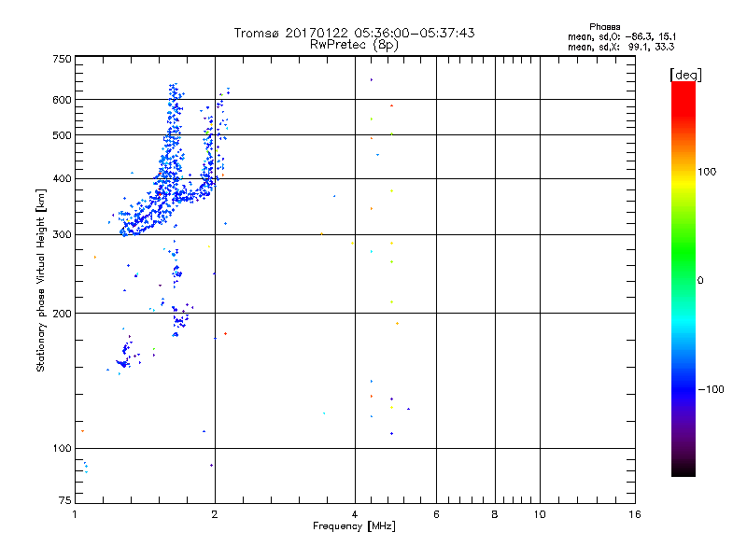Select the 'RwPretec (8p)' subtitle

coord(354,45)
